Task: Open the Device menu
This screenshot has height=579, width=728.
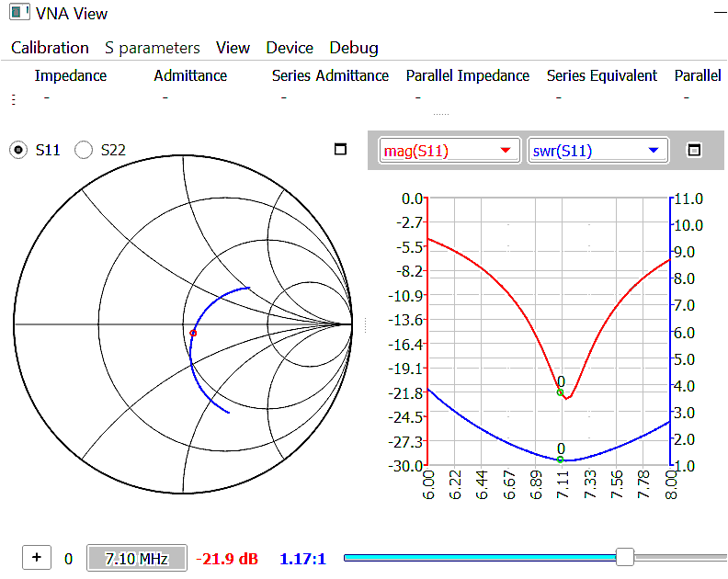Action: pos(290,48)
